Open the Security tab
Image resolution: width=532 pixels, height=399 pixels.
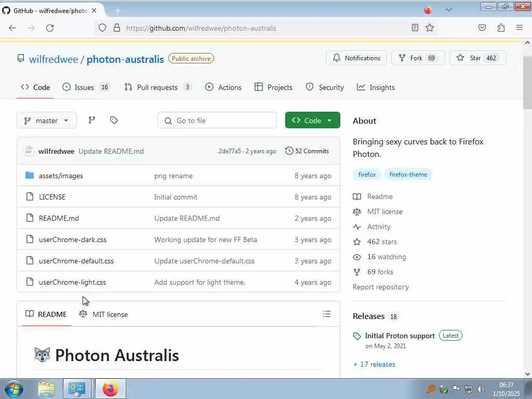(x=325, y=87)
